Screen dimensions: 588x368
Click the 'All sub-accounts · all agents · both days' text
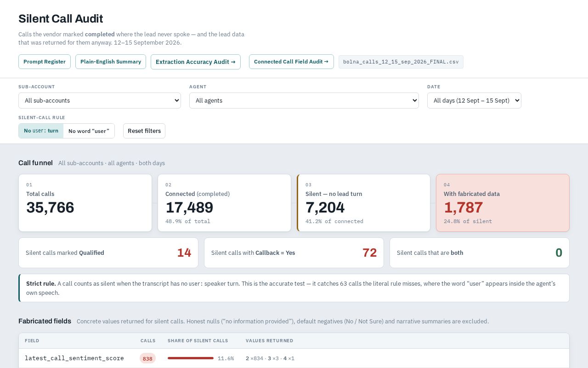pyautogui.click(x=112, y=163)
